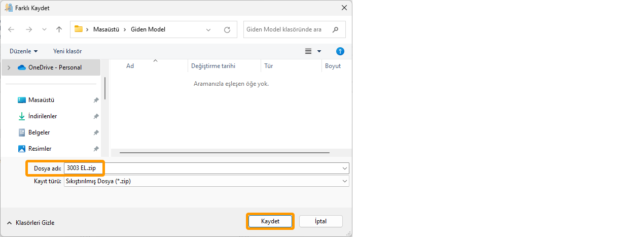This screenshot has width=644, height=237.
Task: Open the help question mark icon
Action: coord(340,51)
